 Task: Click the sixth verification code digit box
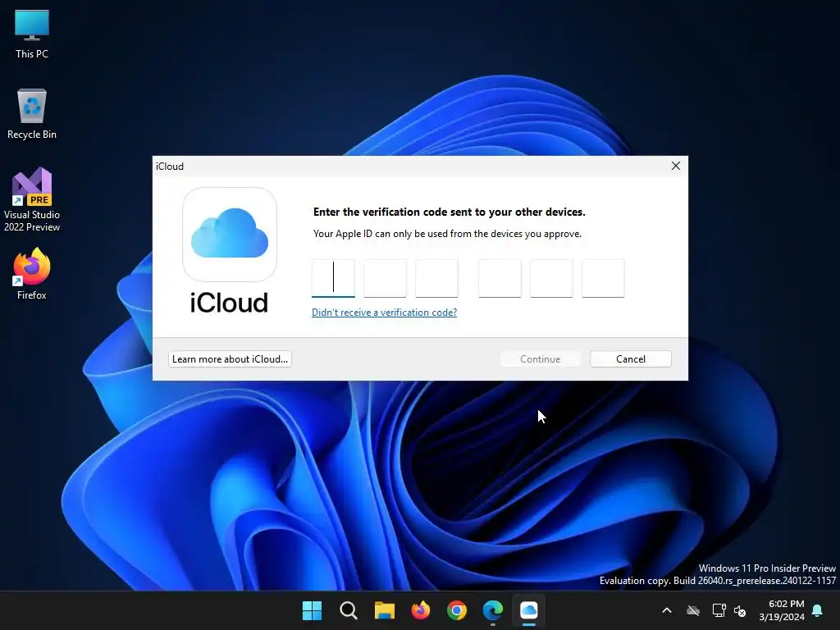(x=603, y=278)
